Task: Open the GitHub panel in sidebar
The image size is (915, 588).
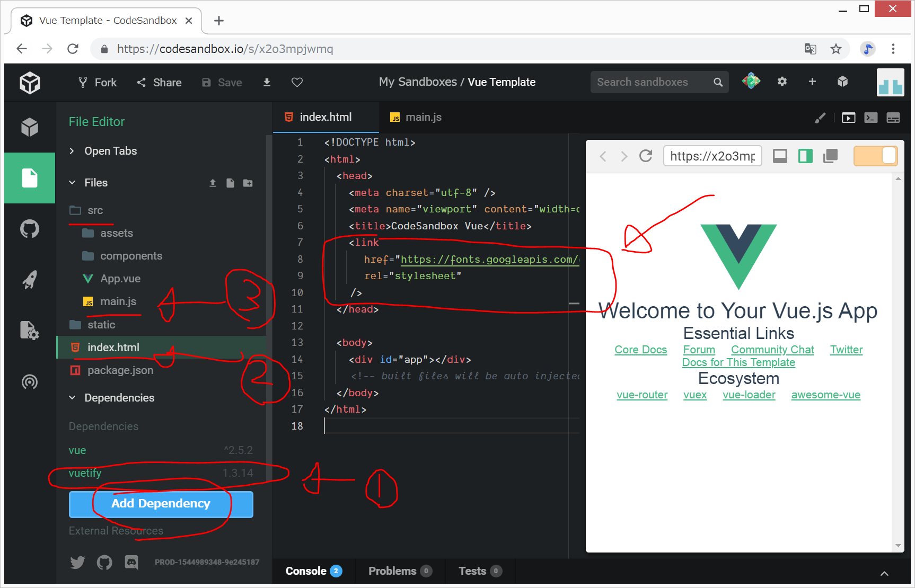Action: click(x=30, y=229)
